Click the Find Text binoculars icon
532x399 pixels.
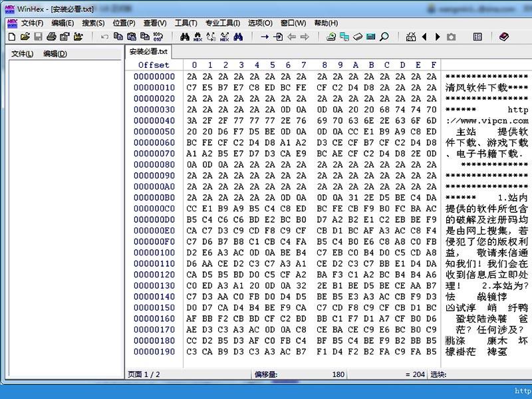point(185,37)
